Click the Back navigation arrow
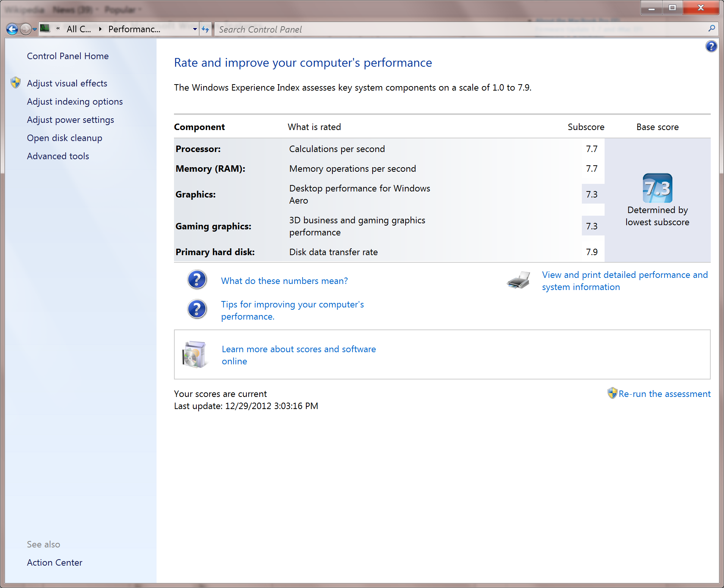 click(12, 29)
